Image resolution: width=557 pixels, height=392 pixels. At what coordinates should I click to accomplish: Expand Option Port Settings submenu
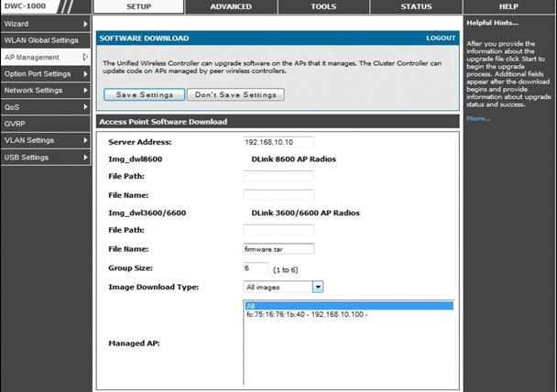(85, 73)
